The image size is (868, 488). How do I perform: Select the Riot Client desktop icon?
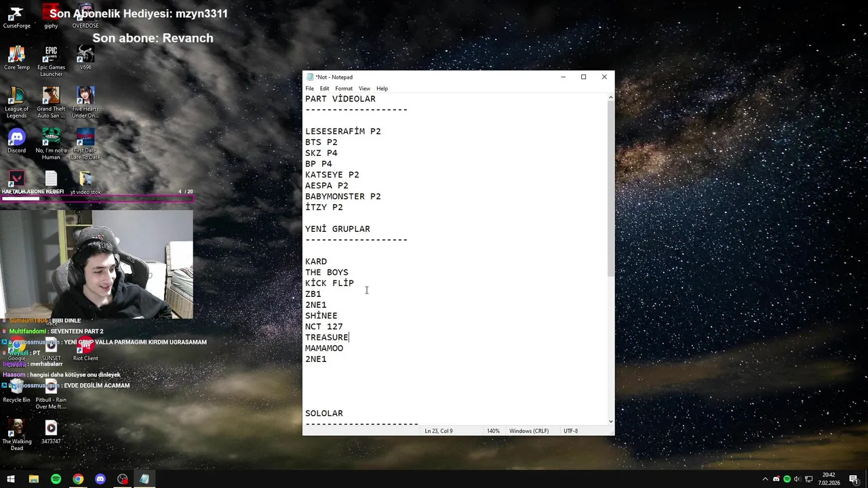85,348
